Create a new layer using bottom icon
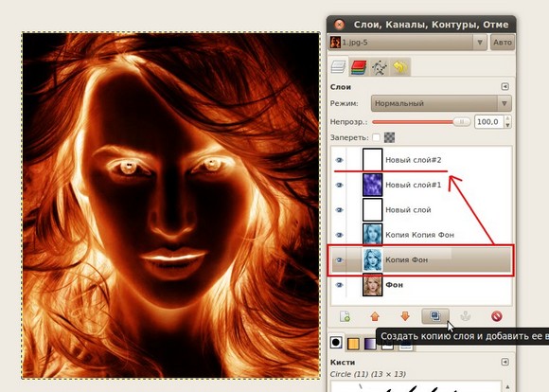This screenshot has width=549, height=392. (345, 316)
